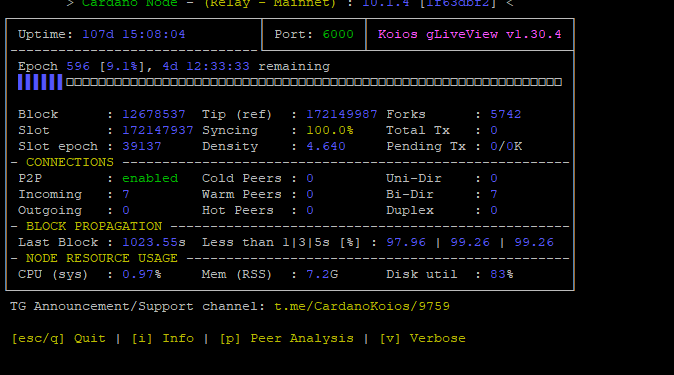Select the Forks value 5742
Viewport: 674px width, 375px height.
(x=506, y=114)
